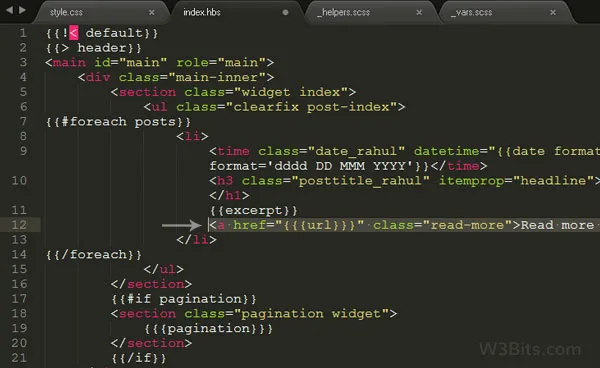
Task: Click the closing </li> tag
Action: click(x=196, y=240)
